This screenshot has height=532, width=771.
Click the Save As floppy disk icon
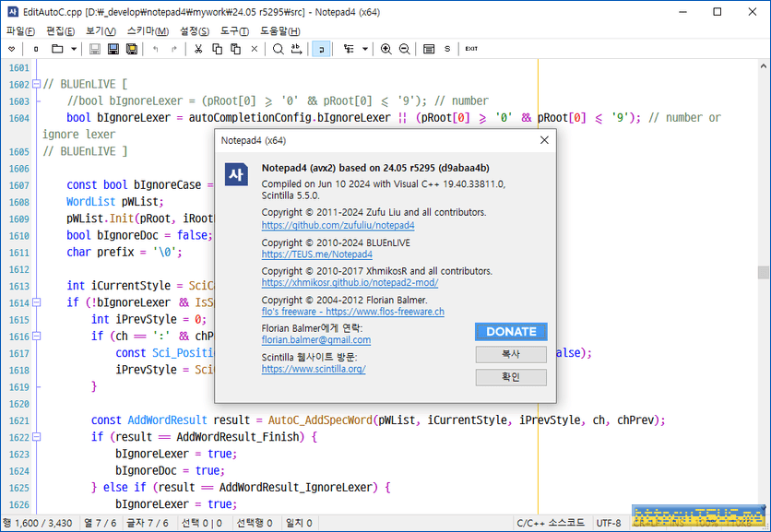[132, 49]
